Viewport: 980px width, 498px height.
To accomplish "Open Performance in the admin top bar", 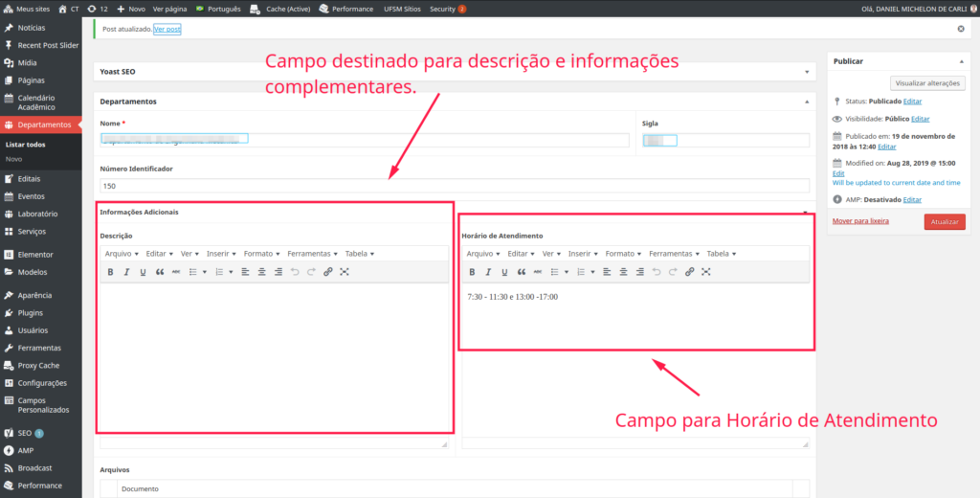I will pyautogui.click(x=345, y=9).
